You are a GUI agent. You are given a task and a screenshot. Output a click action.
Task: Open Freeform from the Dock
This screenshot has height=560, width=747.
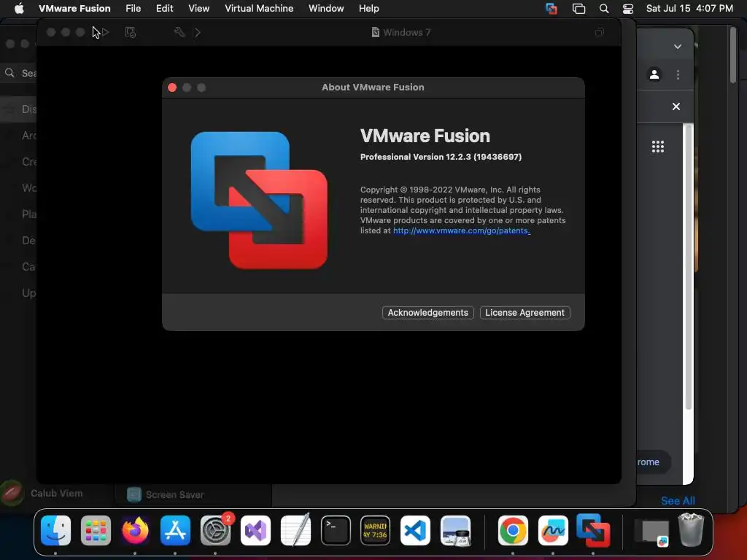(x=553, y=531)
